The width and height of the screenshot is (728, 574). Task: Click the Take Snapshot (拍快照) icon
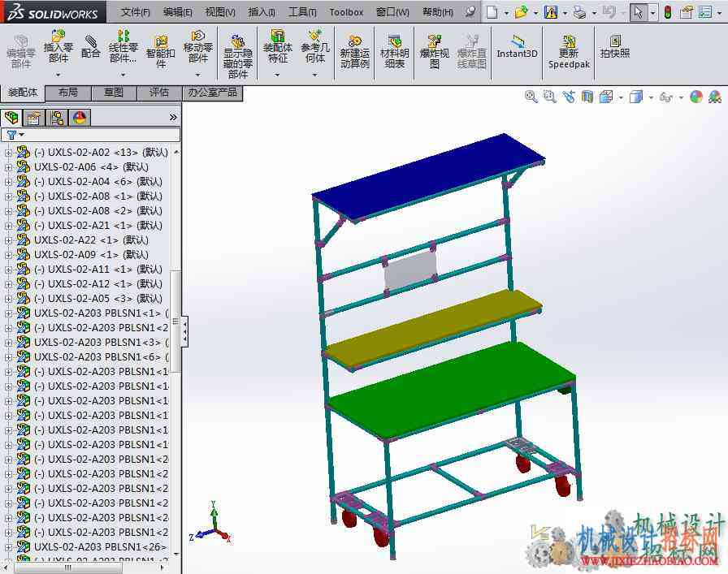coord(615,46)
